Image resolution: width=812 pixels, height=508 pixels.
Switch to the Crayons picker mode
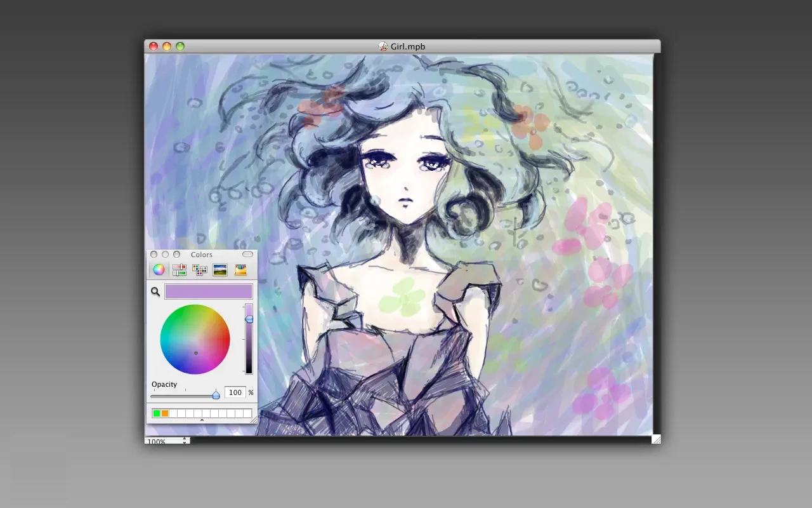pyautogui.click(x=240, y=270)
